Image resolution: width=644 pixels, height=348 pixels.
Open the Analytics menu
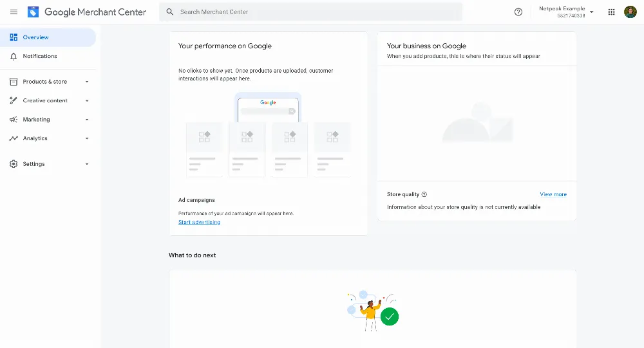coord(48,138)
